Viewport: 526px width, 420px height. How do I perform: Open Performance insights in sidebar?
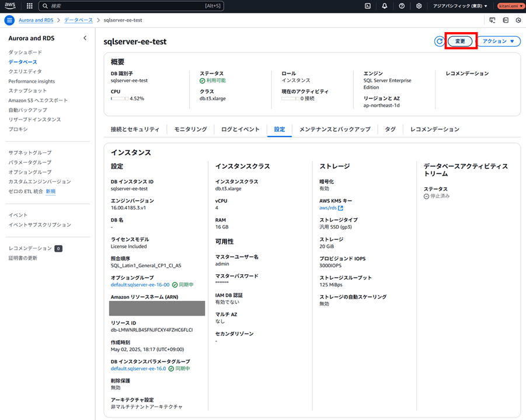click(32, 81)
